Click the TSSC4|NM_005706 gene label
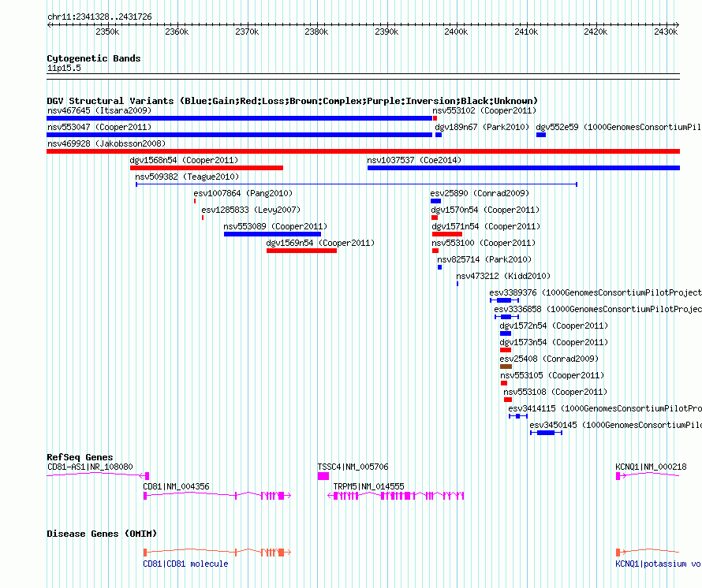 coord(353,467)
